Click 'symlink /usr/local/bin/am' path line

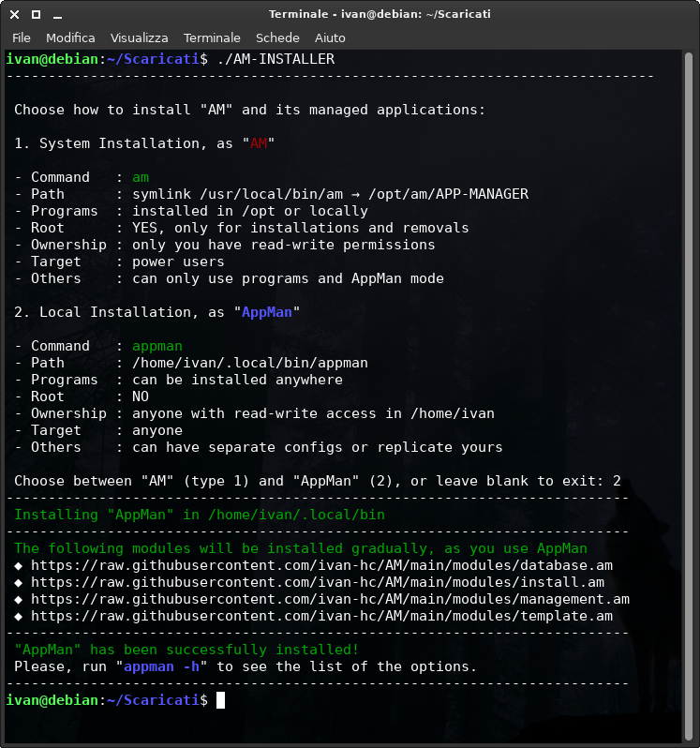(x=331, y=194)
